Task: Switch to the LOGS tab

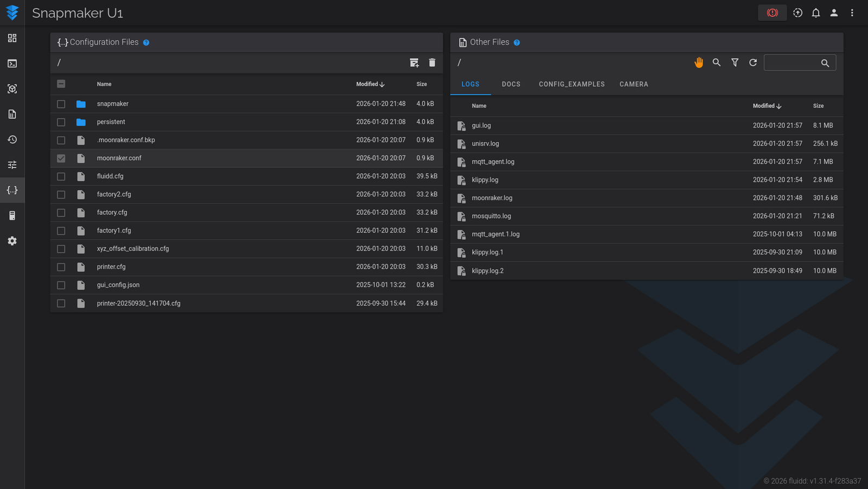Action: point(470,84)
